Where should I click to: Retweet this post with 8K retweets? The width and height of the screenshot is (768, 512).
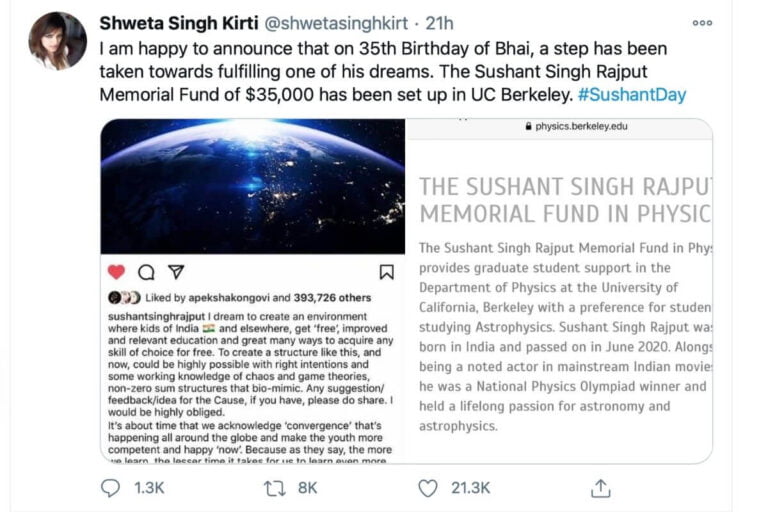[x=273, y=488]
